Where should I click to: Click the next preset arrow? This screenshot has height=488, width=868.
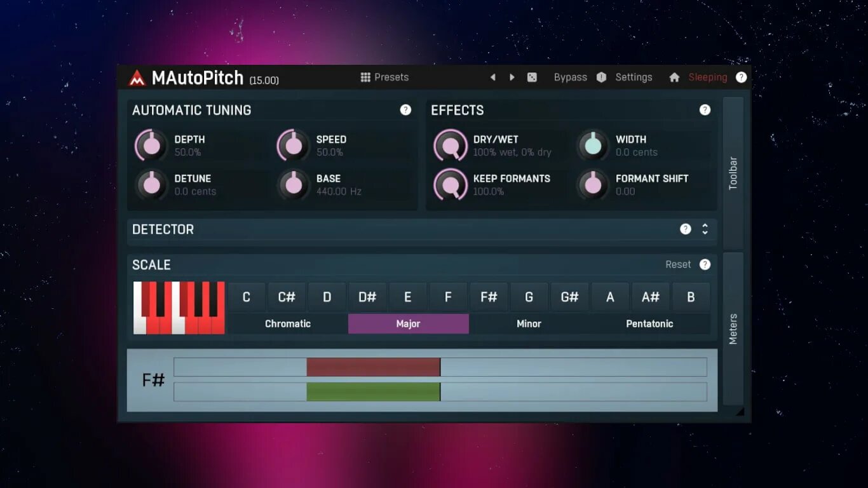512,77
